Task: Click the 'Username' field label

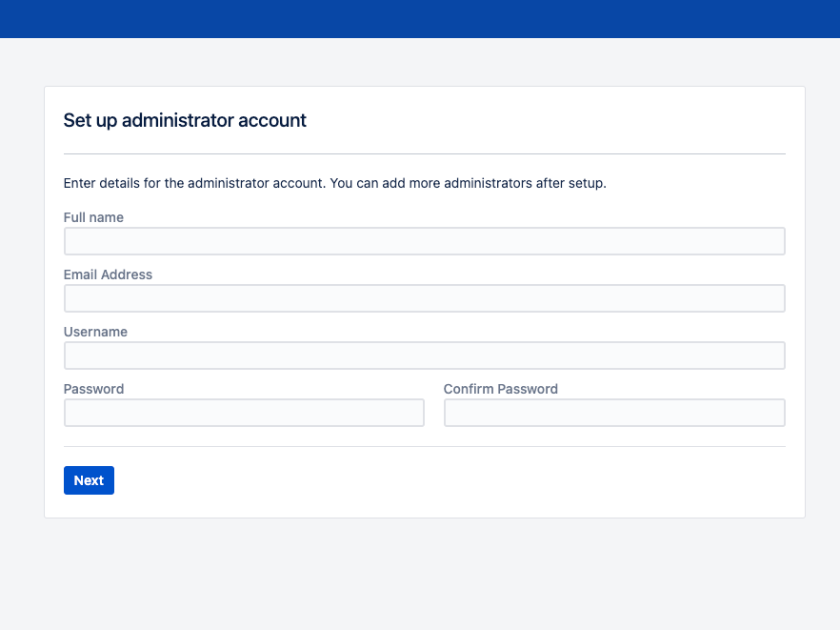Action: (95, 332)
